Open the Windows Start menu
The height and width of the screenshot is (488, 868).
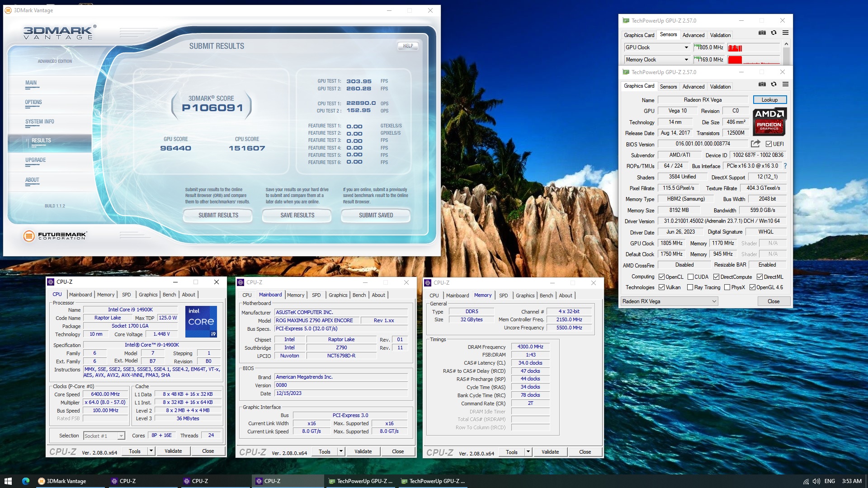(x=8, y=481)
